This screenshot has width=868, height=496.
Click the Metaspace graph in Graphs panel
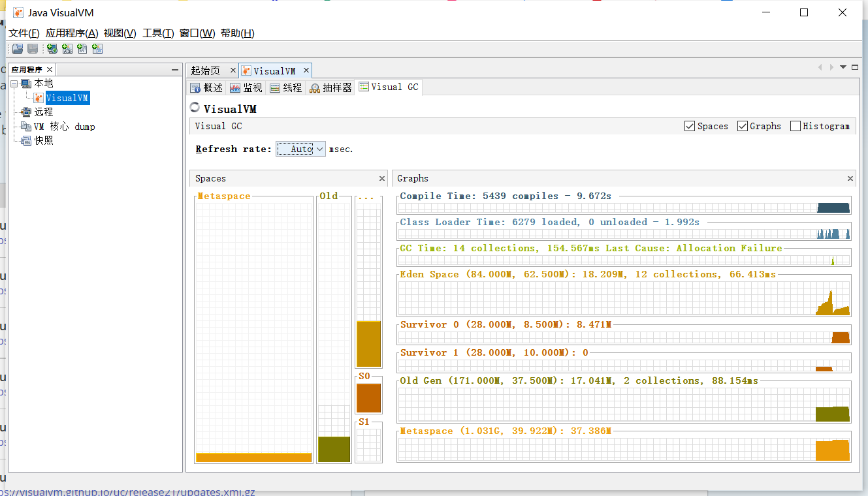pyautogui.click(x=624, y=450)
